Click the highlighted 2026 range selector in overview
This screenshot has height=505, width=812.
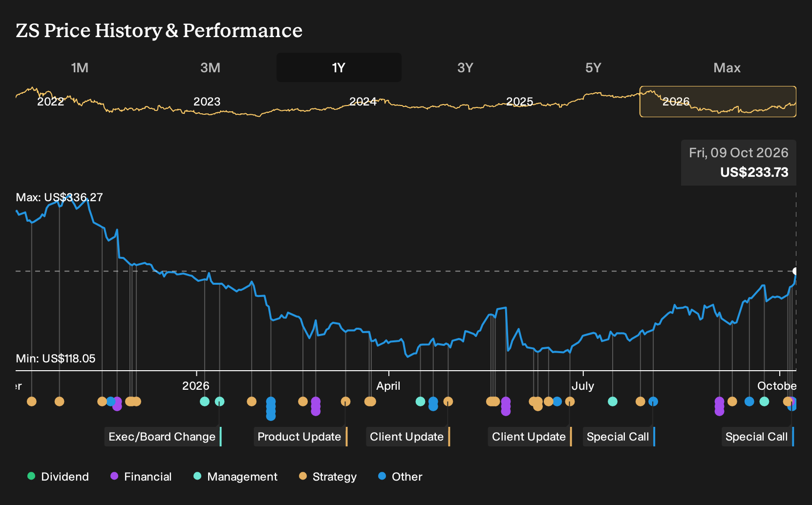(x=718, y=102)
